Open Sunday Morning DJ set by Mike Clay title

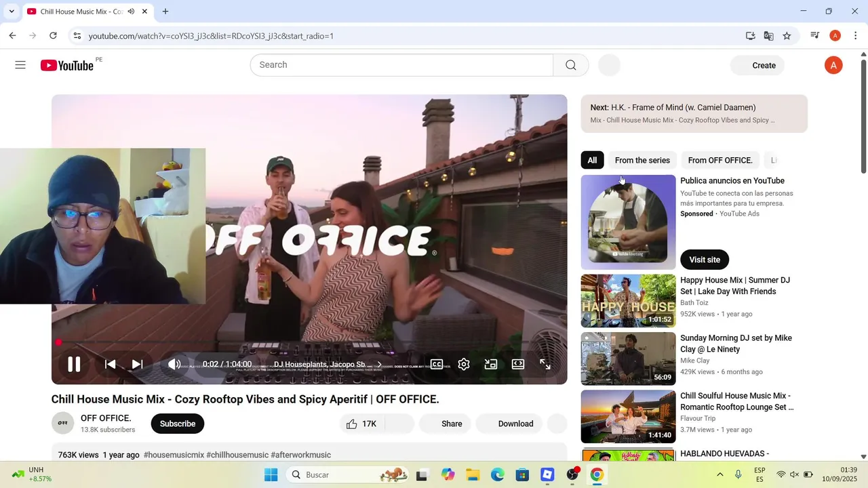coord(736,344)
